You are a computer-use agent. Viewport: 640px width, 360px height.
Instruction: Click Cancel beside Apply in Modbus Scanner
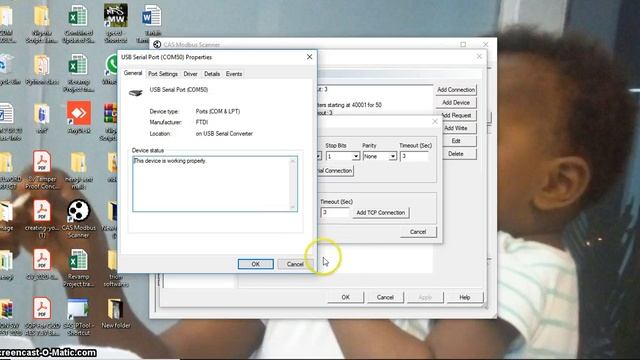point(385,297)
